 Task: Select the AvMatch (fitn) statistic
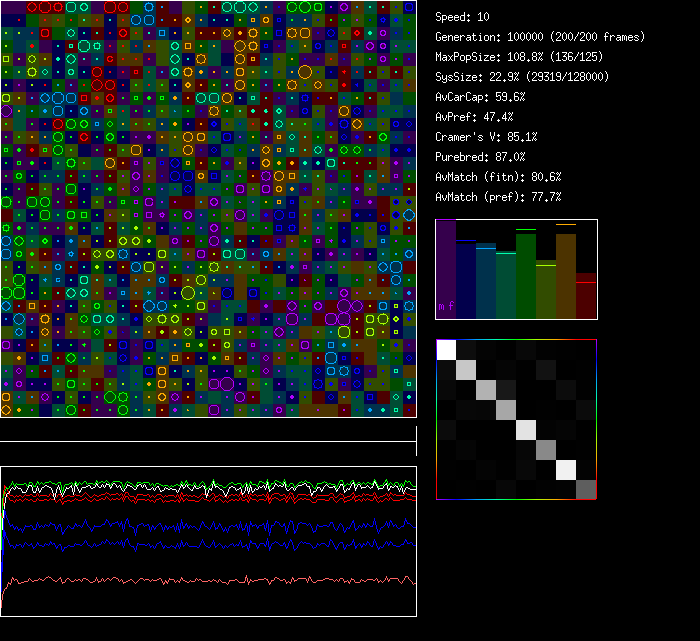498,177
